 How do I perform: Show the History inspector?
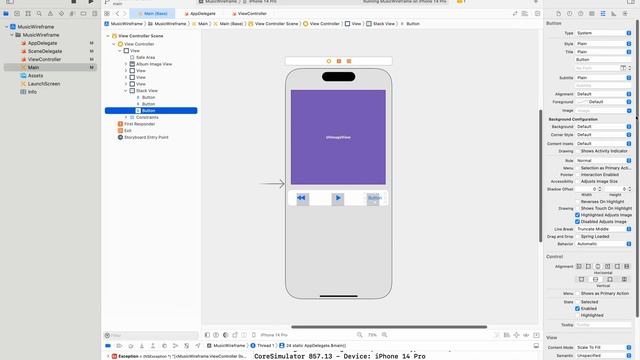(x=569, y=13)
